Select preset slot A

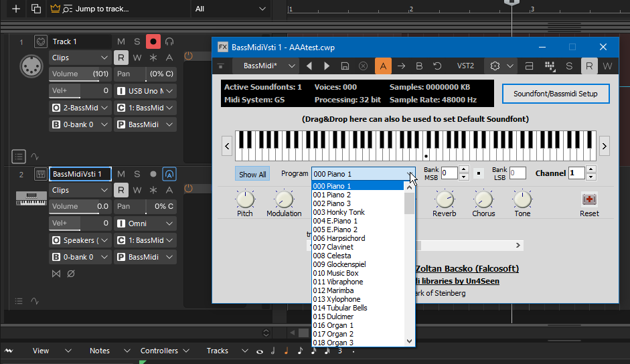(x=384, y=66)
